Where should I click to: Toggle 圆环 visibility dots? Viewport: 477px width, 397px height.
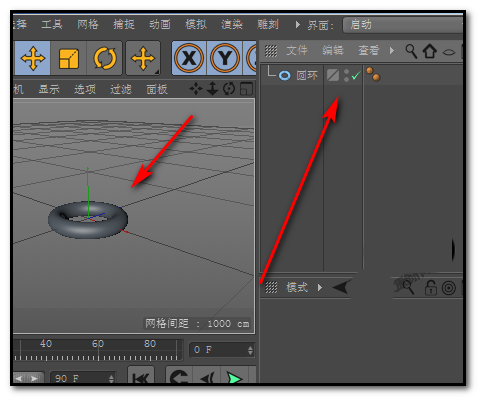(346, 75)
